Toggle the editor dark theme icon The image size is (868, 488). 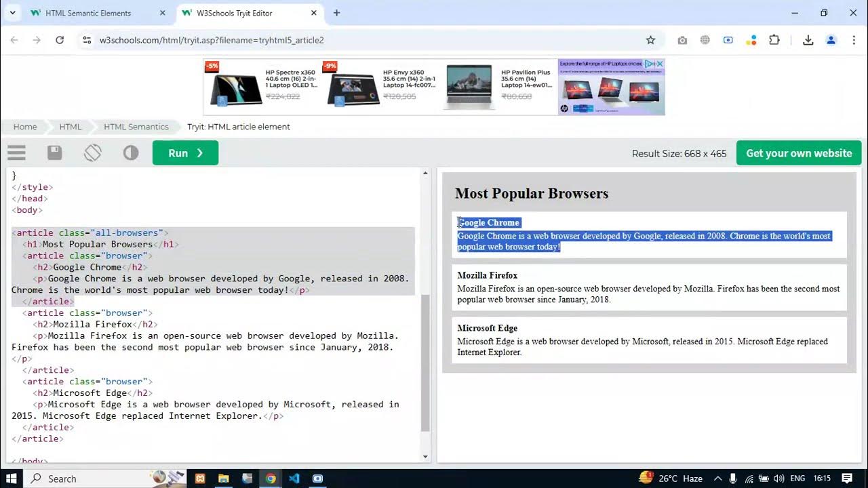pyautogui.click(x=131, y=153)
